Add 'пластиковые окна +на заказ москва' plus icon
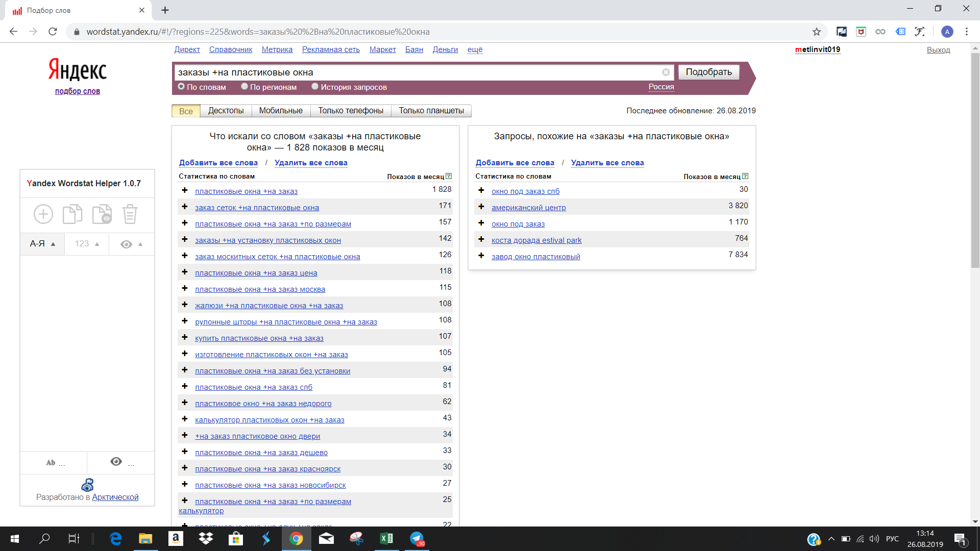980x551 pixels. click(x=185, y=288)
